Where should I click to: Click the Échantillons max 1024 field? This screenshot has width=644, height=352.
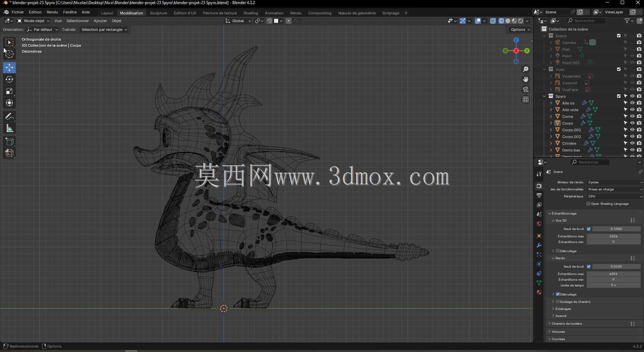click(x=613, y=236)
